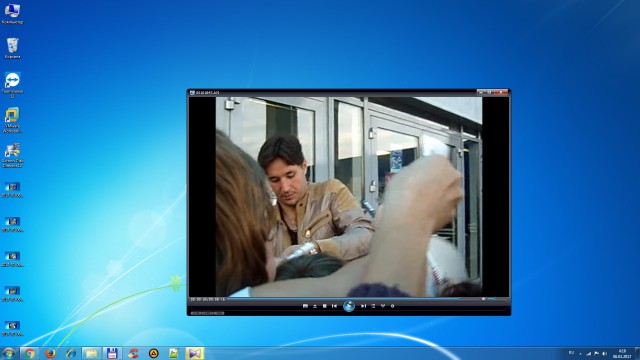
Task: Select the fourth video file thumbnail on the desktop
Action: click(x=12, y=294)
